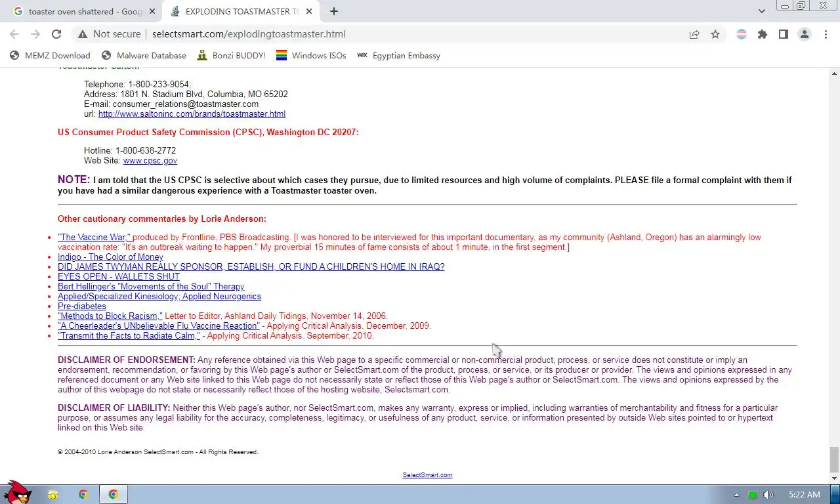Click the page scrollbar thumb
Image resolution: width=840 pixels, height=504 pixels.
tap(834, 459)
